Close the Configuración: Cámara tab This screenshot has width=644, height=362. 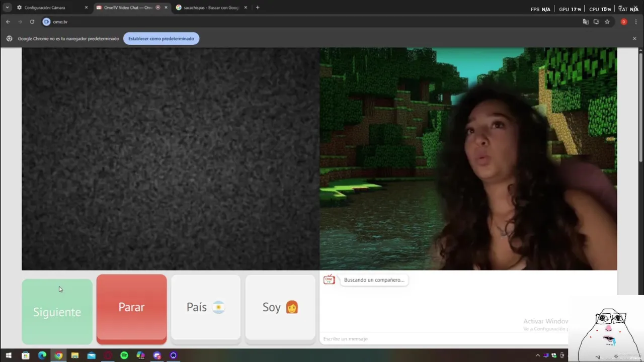tap(86, 8)
